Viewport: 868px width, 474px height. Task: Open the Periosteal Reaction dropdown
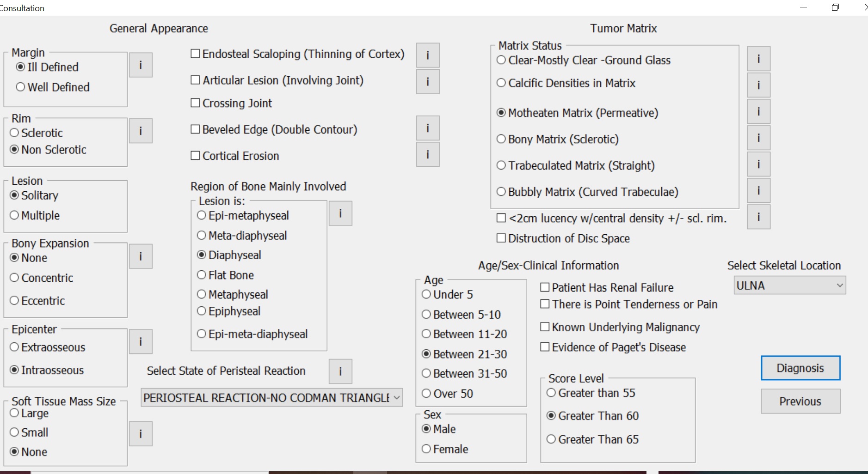272,398
